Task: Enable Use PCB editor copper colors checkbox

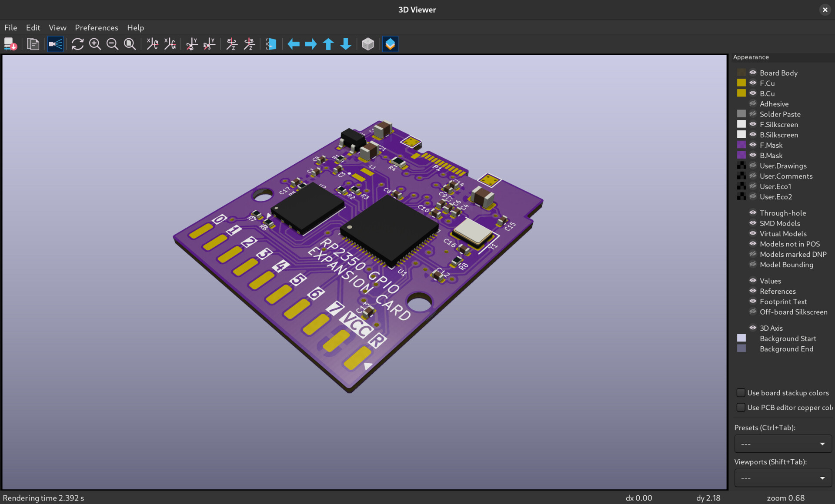Action: pyautogui.click(x=741, y=408)
